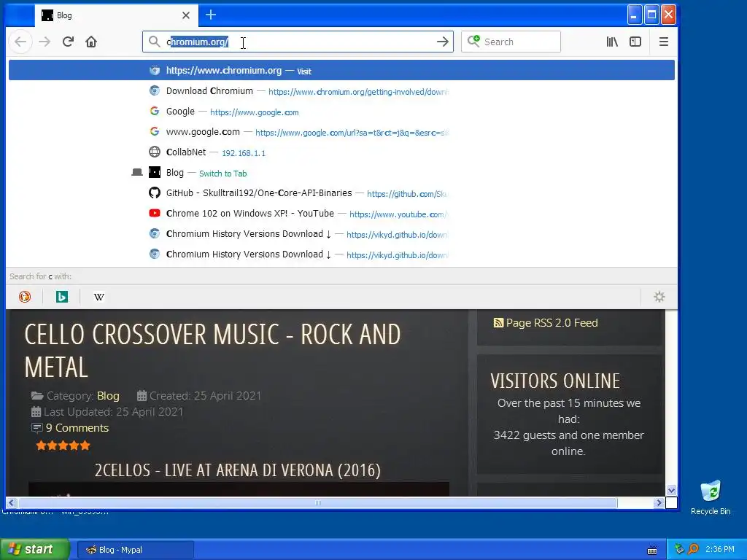The height and width of the screenshot is (560, 747).
Task: Open a new tab with the plus button
Action: click(211, 15)
